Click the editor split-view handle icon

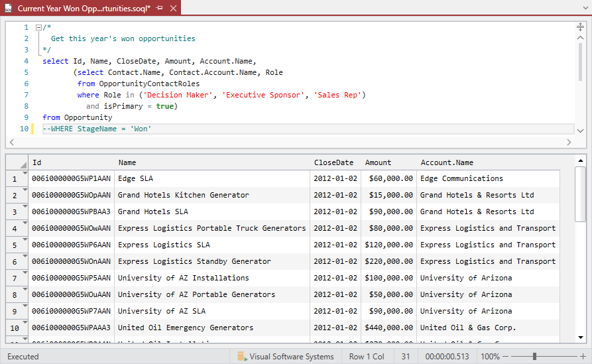pos(580,27)
